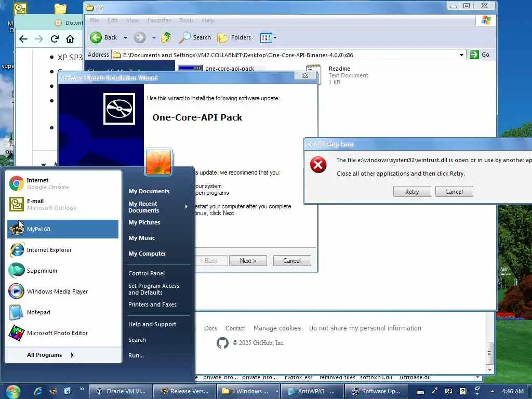Click the GitHub logo in footer
Viewport: 532px width, 399px height.
222,343
